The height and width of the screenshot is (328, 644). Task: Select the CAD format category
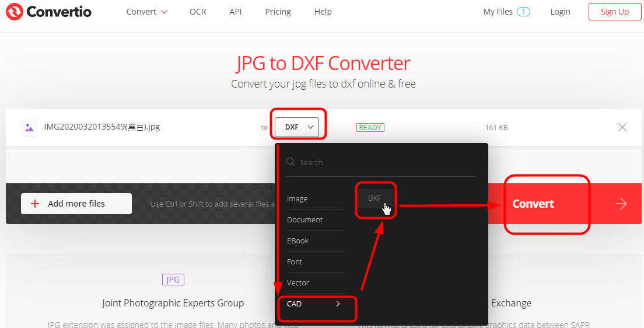(x=315, y=303)
